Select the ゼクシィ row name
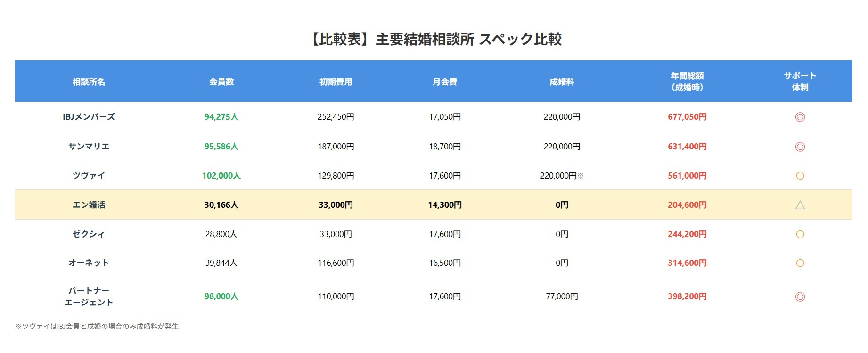Viewport: 868px width, 353px height. [x=89, y=234]
